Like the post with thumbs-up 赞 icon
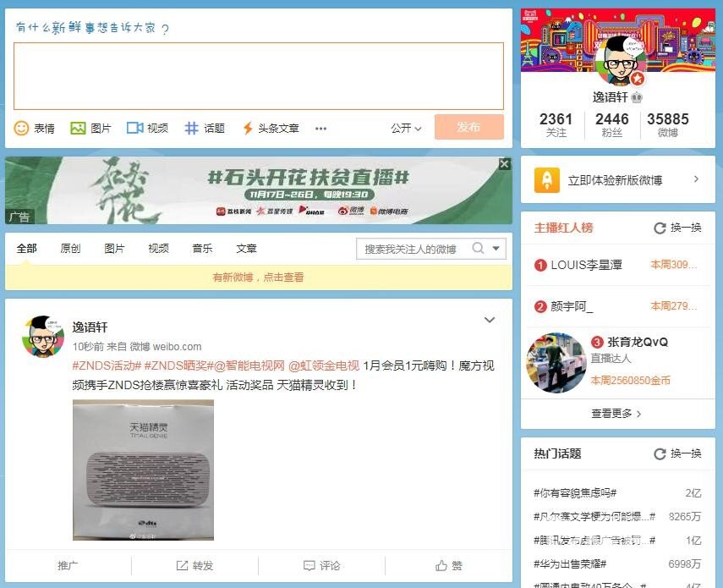The image size is (723, 588). click(441, 565)
